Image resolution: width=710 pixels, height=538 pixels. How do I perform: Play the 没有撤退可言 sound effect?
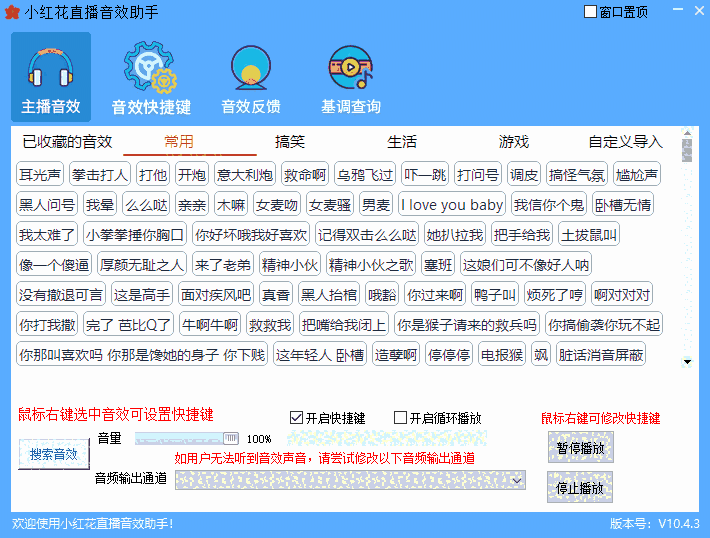[x=61, y=295]
